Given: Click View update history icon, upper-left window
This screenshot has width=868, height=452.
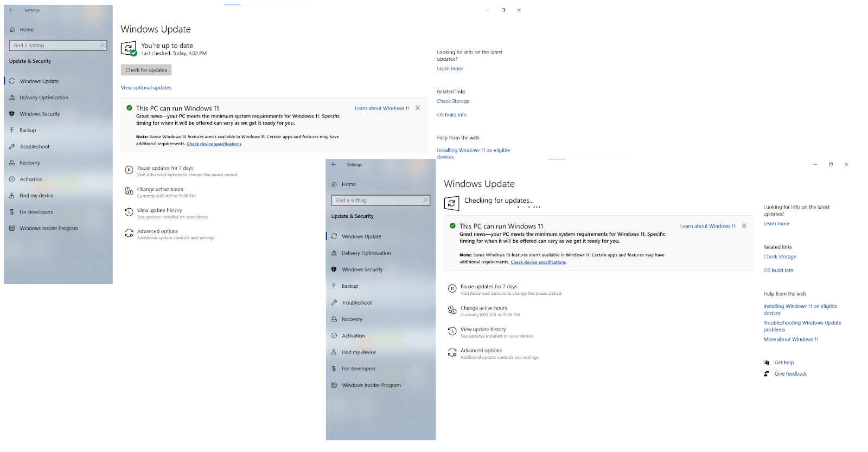Looking at the screenshot, I should [x=129, y=212].
